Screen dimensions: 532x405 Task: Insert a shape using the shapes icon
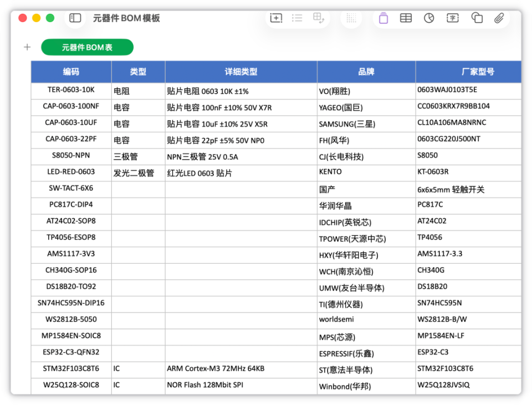477,18
